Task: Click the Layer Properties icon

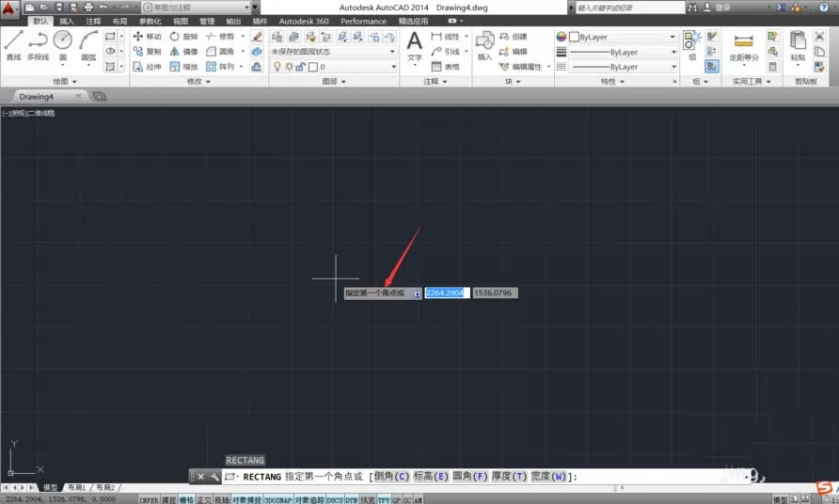Action: coord(277,37)
